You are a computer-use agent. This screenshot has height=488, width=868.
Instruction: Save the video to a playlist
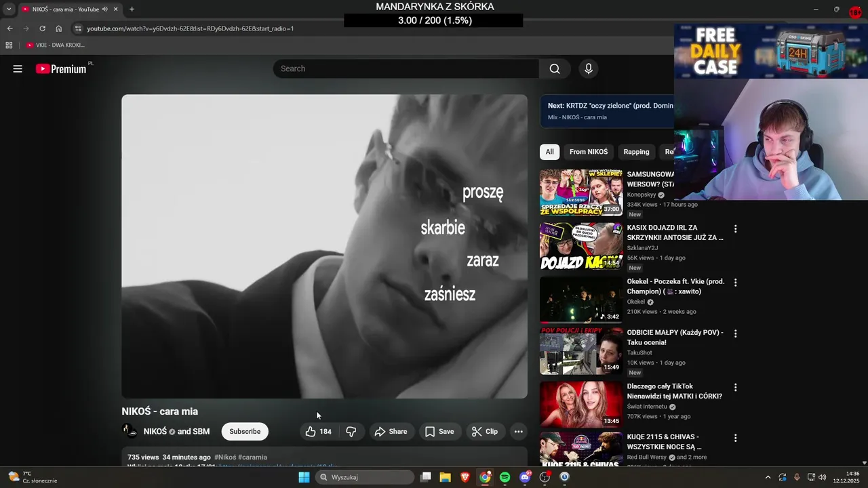click(x=439, y=432)
